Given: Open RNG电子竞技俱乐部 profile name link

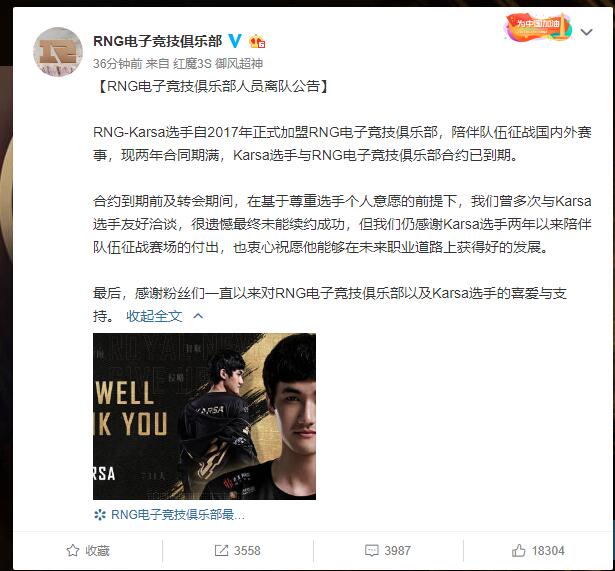Looking at the screenshot, I should (x=158, y=41).
